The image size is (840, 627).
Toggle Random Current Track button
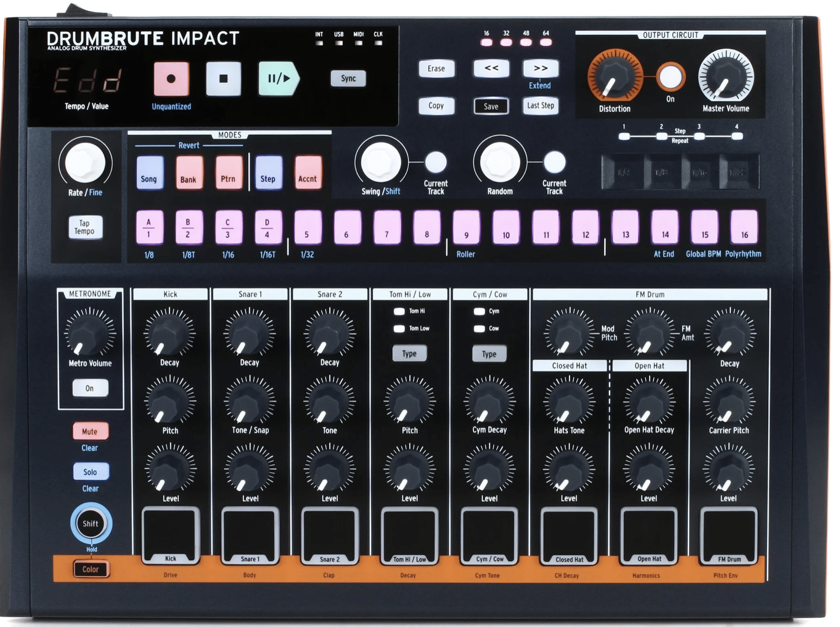click(x=554, y=162)
